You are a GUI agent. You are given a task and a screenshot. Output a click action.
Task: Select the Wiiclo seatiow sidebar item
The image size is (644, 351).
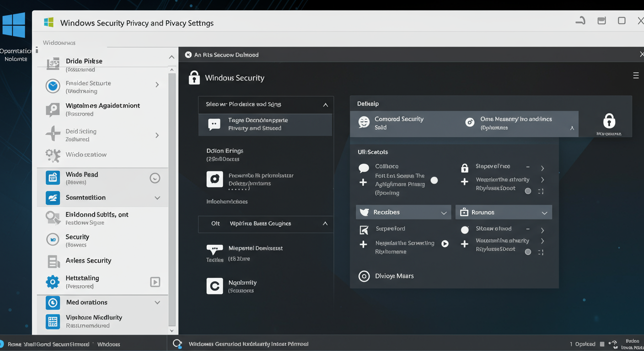(102, 154)
